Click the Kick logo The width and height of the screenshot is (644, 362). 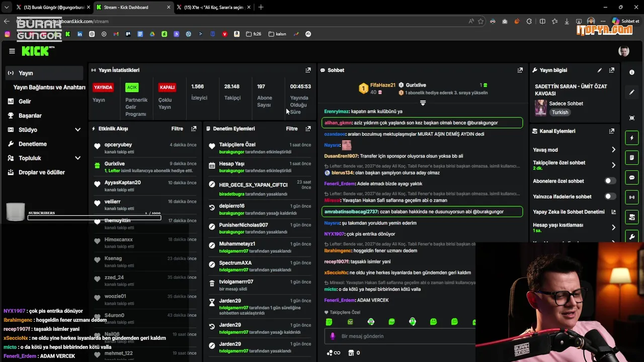pyautogui.click(x=38, y=51)
